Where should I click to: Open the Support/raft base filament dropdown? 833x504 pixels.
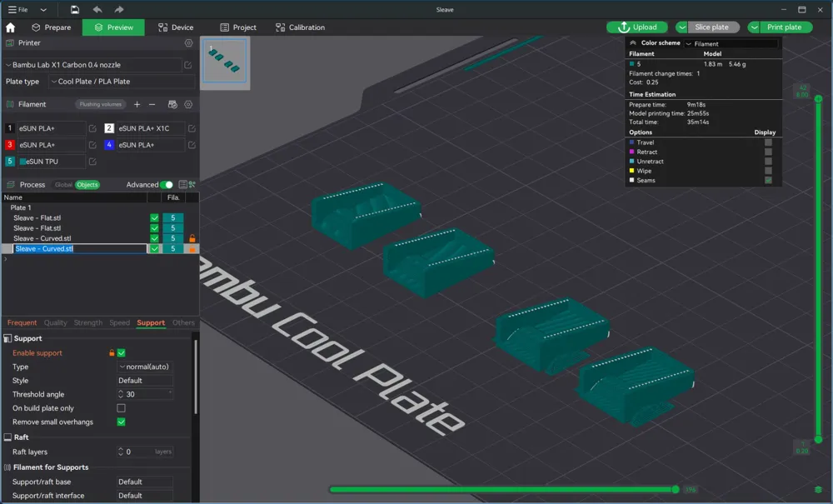point(145,482)
